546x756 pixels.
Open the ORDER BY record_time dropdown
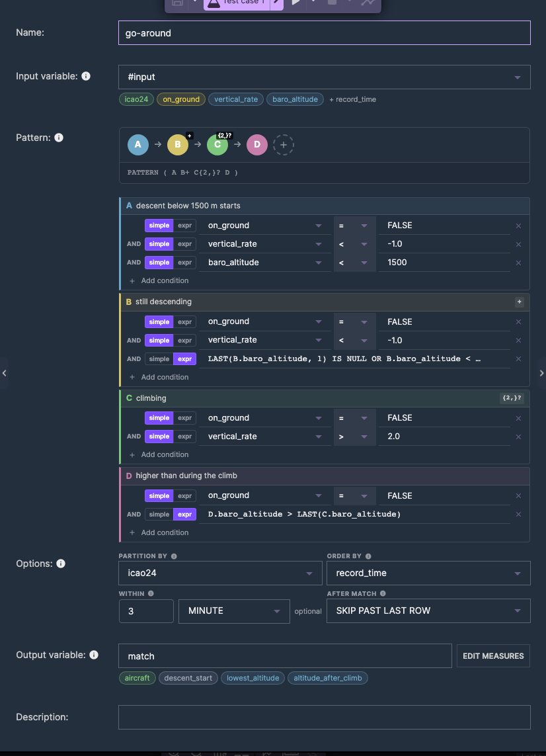click(428, 573)
